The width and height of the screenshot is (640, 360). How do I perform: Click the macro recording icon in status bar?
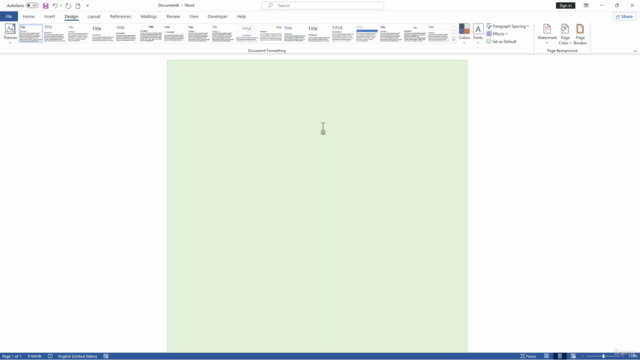pyautogui.click(x=106, y=356)
